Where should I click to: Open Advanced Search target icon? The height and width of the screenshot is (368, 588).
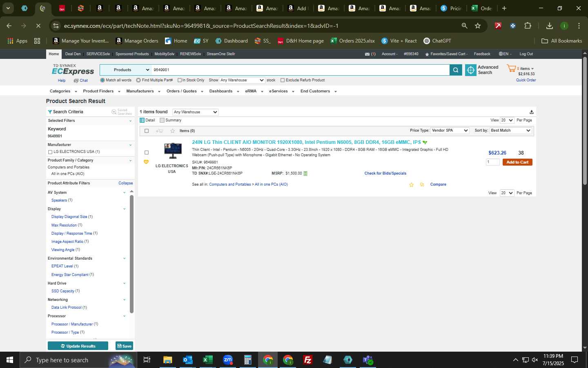coord(470,70)
